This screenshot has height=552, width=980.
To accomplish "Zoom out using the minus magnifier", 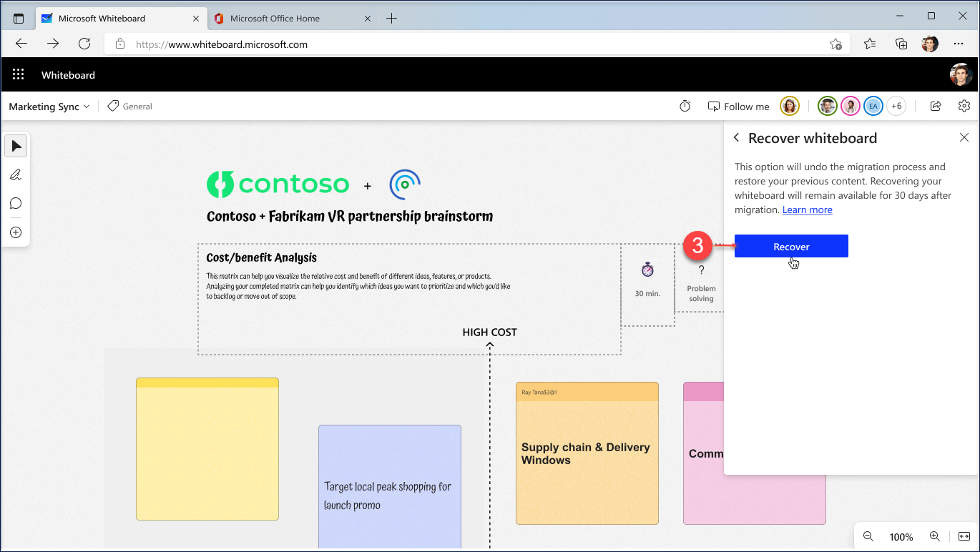I will point(868,536).
